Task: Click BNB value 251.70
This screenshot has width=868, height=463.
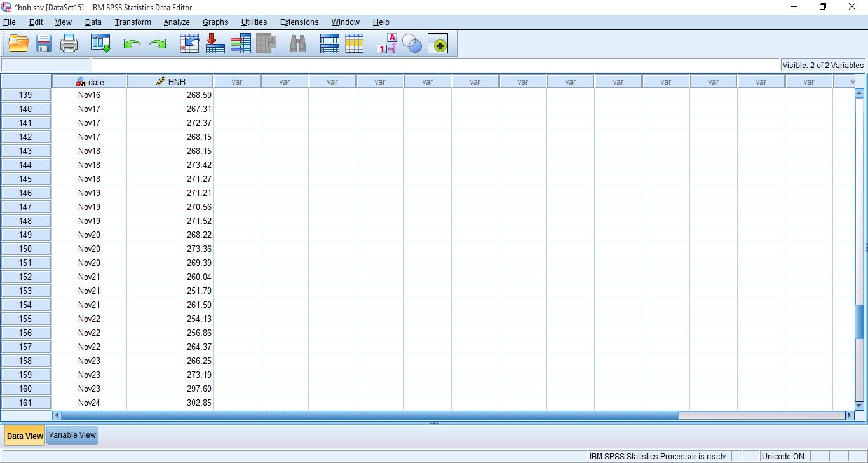Action: tap(170, 291)
